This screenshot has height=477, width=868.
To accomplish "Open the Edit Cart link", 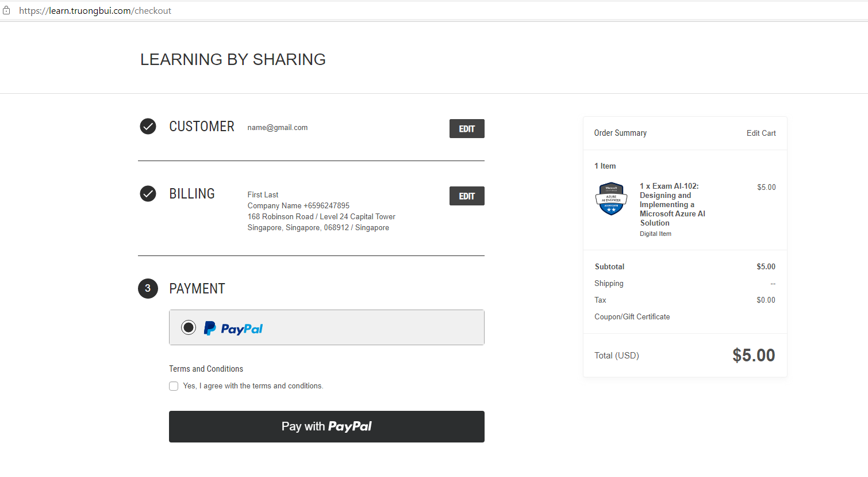I will point(761,133).
